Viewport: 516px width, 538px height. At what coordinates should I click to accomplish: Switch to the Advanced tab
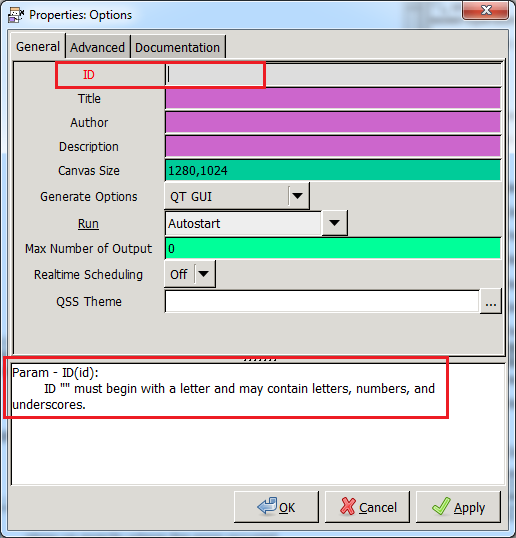[98, 47]
